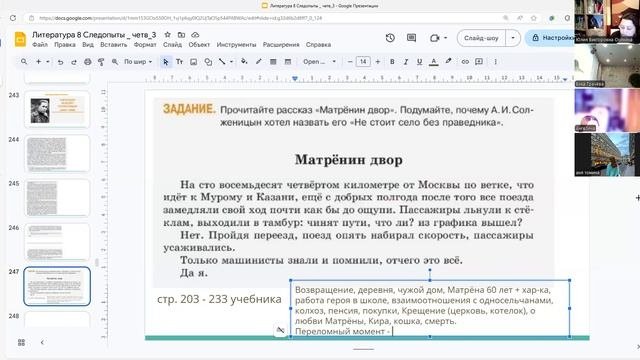Open zoom level 'По шир' dropdown
Image resolution: width=640 pixels, height=360 pixels.
[138, 62]
